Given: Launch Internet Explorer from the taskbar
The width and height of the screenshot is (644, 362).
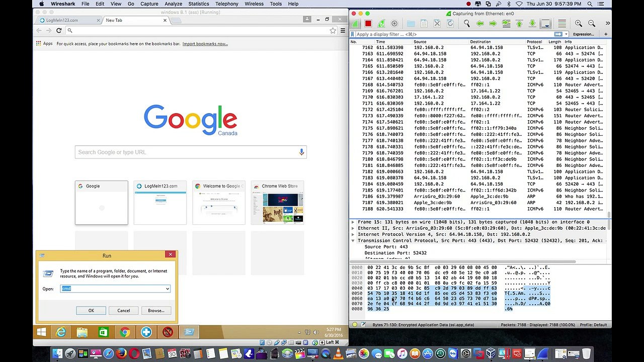Looking at the screenshot, I should pos(61,332).
